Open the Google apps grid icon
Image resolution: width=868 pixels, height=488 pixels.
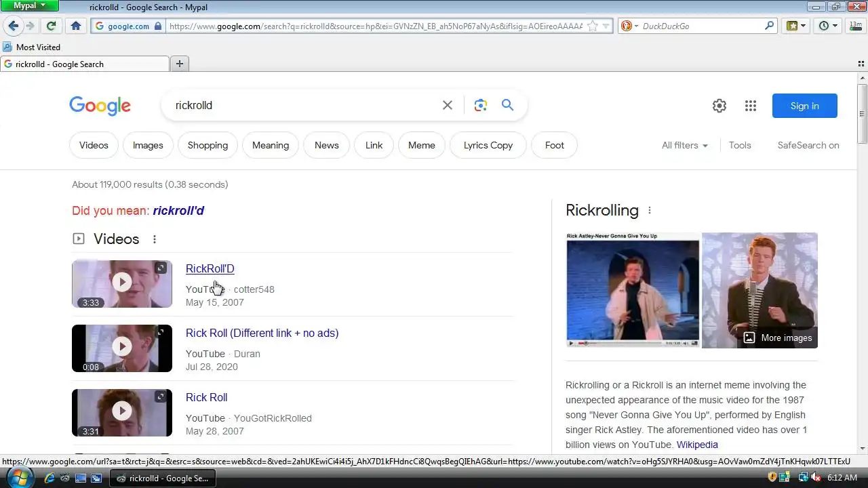pos(750,106)
